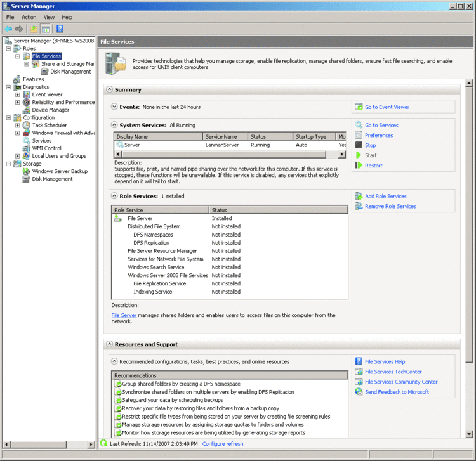Screen dimensions: 476x461
Task: Open the View menu
Action: pos(49,17)
